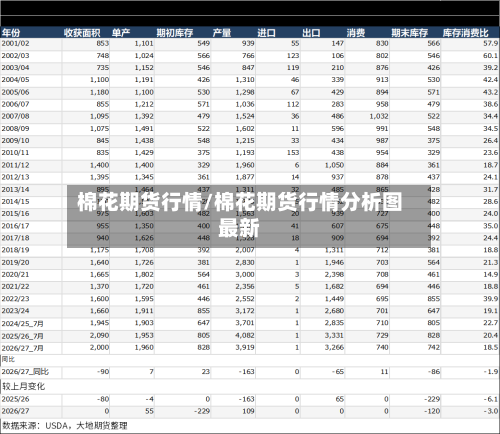The height and width of the screenshot is (434, 500).
Task: Click the 2020/21 year row label
Action: tap(15, 274)
